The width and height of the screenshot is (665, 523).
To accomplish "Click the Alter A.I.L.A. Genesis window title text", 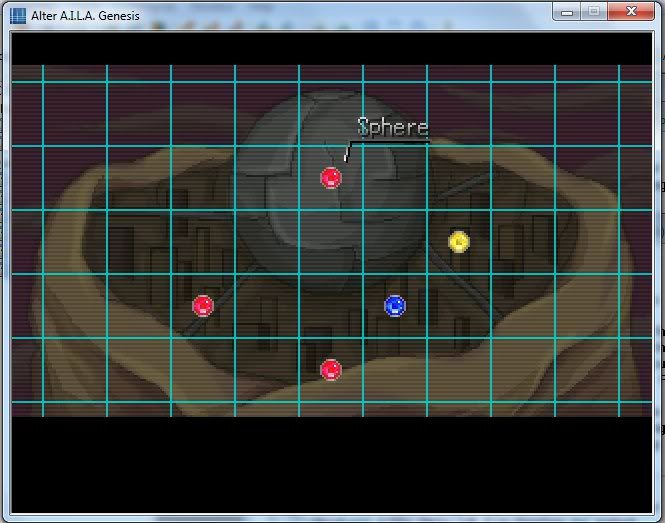I will coord(85,16).
